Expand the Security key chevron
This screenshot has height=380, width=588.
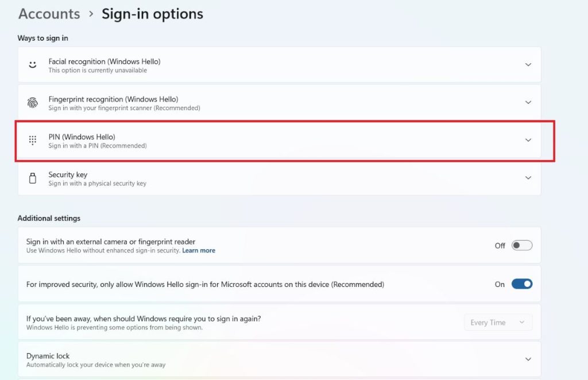(528, 177)
